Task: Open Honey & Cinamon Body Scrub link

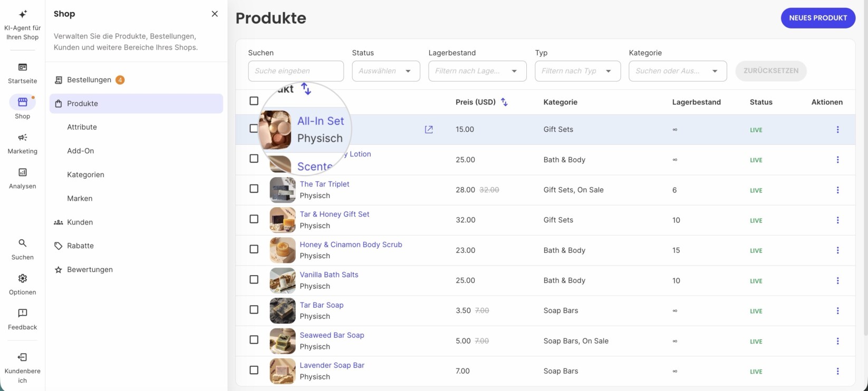Action: (x=351, y=245)
